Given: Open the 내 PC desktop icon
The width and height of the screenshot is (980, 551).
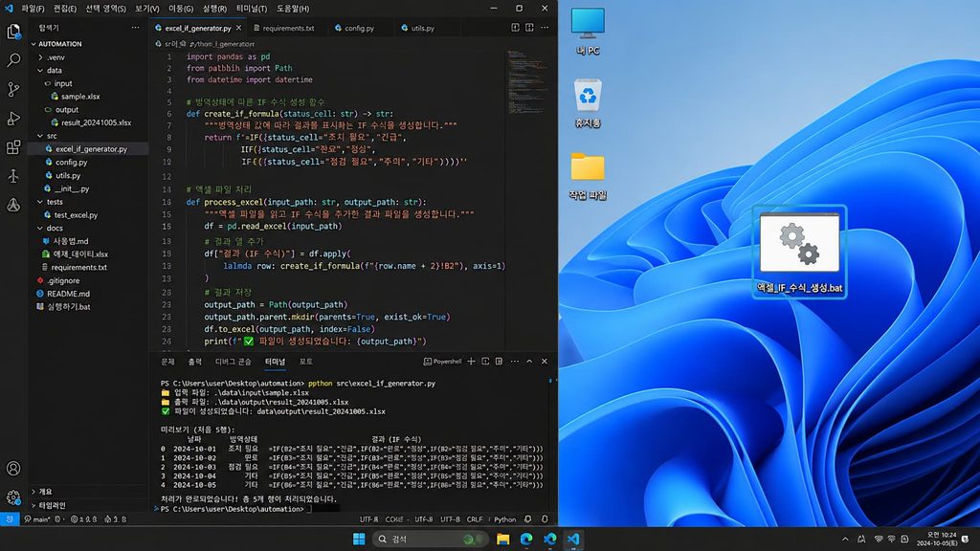Looking at the screenshot, I should 588,32.
